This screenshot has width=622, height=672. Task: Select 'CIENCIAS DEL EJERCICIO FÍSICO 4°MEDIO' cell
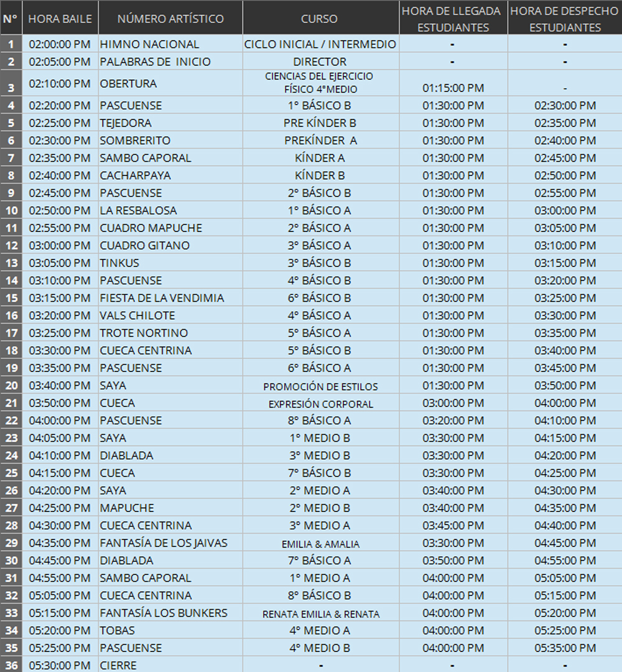(321, 83)
